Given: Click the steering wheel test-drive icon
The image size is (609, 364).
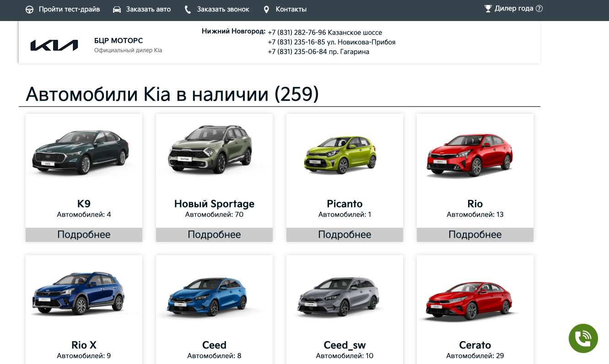Looking at the screenshot, I should pos(29,10).
